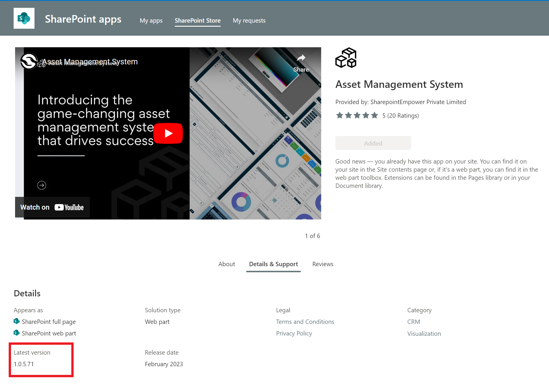Open the My requests menu item
The image size is (549, 392).
pos(249,20)
